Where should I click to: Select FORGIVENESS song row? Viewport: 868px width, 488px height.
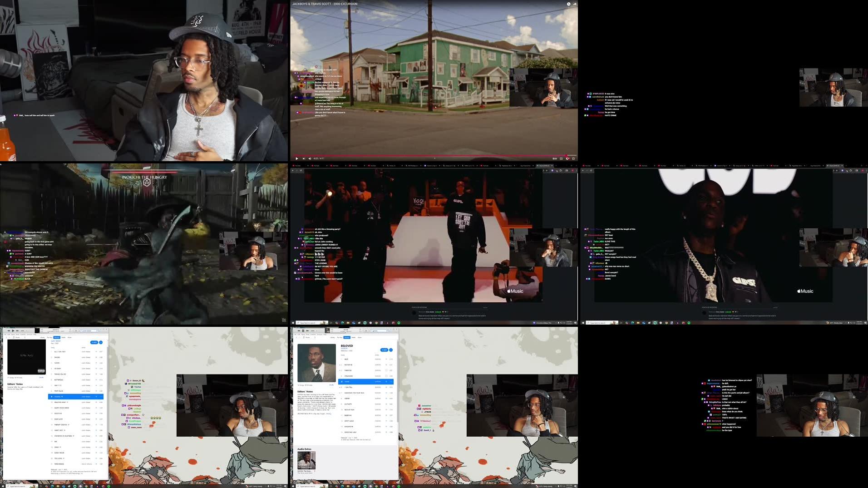click(76, 464)
